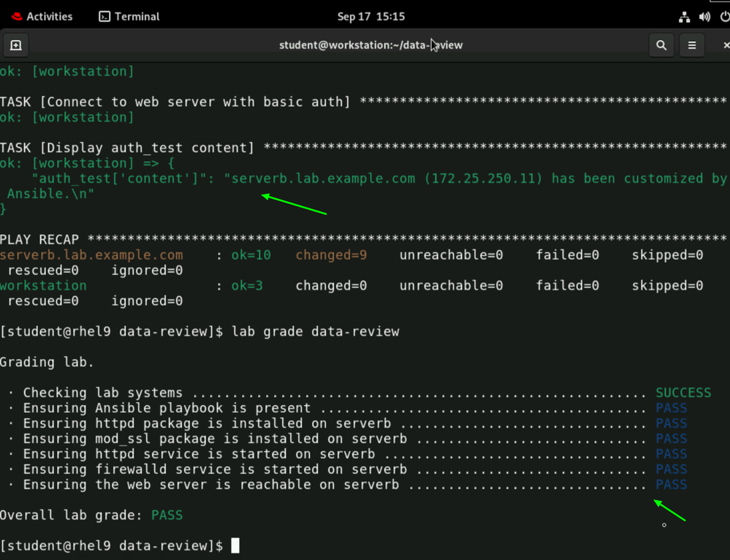Open the Activities overview

49,16
